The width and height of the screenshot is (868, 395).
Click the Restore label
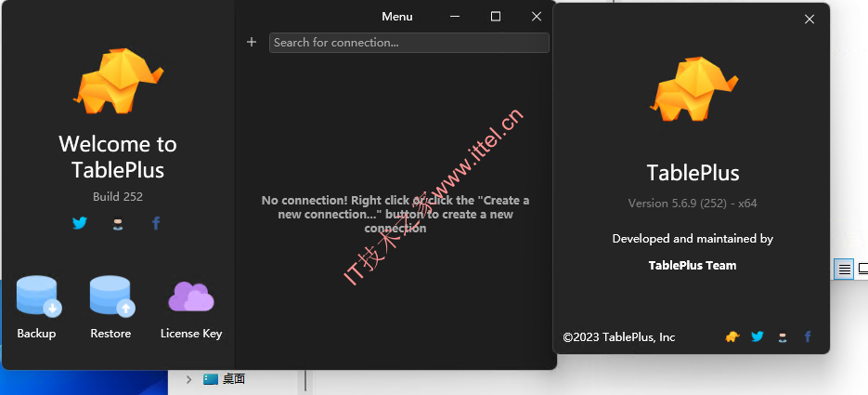click(x=110, y=334)
